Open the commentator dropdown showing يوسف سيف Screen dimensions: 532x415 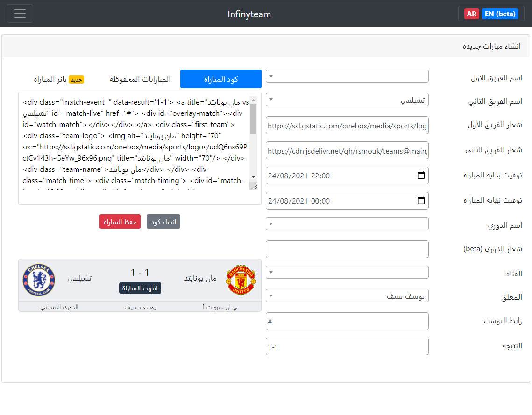tap(347, 295)
